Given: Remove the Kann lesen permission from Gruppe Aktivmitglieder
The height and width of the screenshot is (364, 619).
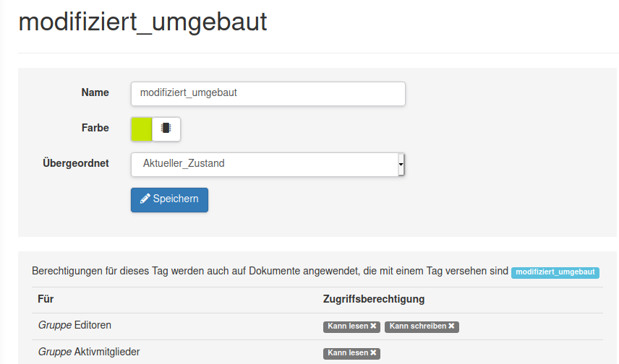Looking at the screenshot, I should point(373,352).
